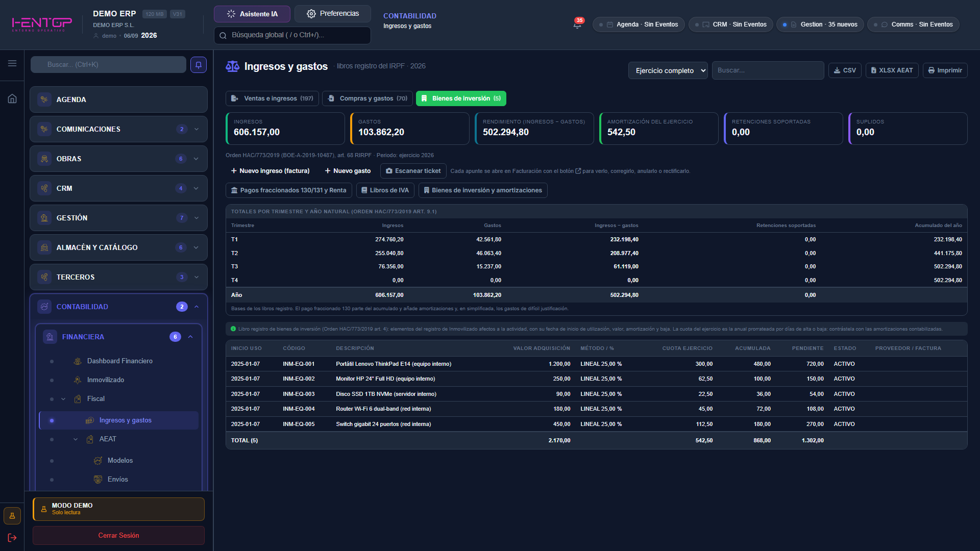The height and width of the screenshot is (551, 980).
Task: Collapse the FINANCIERA submenu chevron
Action: tap(190, 337)
